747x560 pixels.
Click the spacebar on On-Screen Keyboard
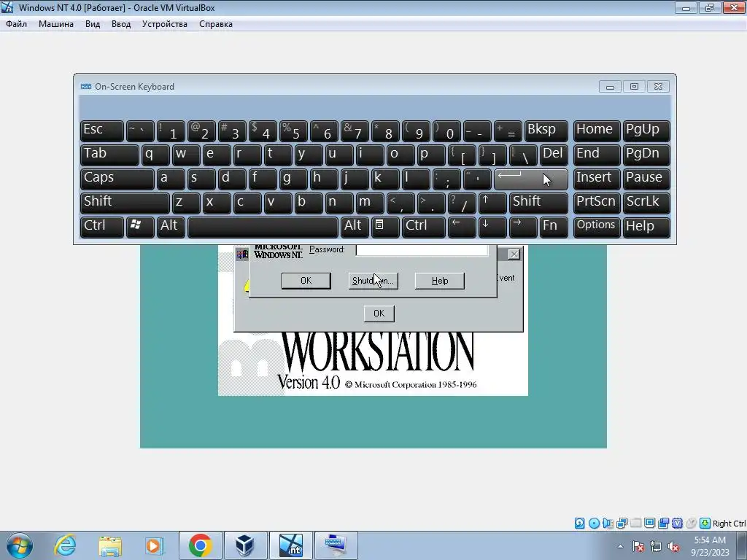point(263,226)
